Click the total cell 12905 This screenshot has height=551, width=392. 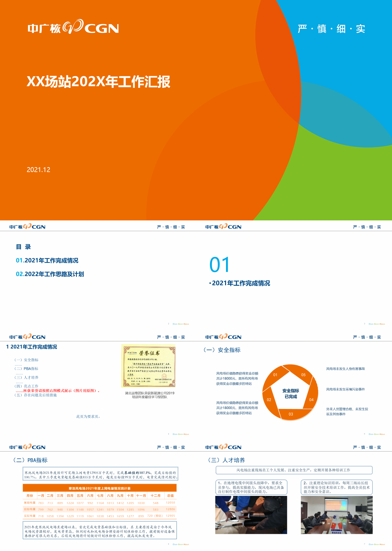coord(171,516)
